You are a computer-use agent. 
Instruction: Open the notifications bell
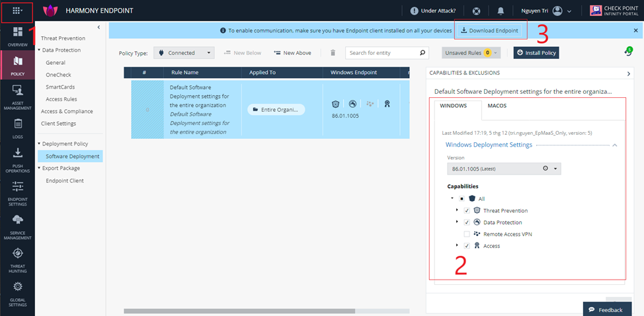(501, 11)
